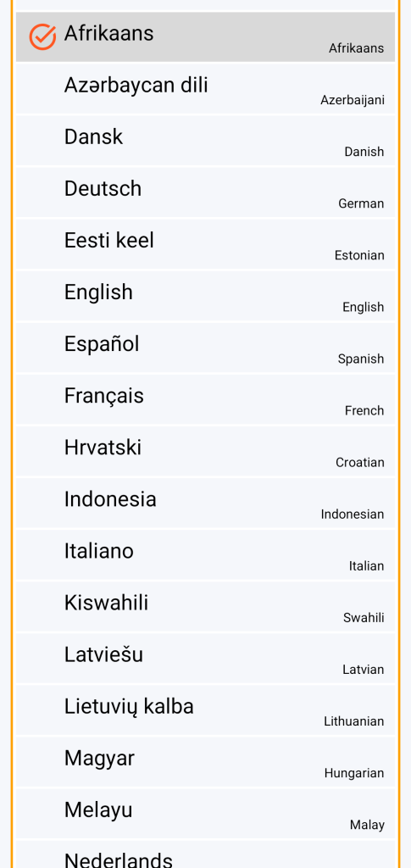Pick Nederlands at the bottom of list
The image size is (411, 868).
205,854
